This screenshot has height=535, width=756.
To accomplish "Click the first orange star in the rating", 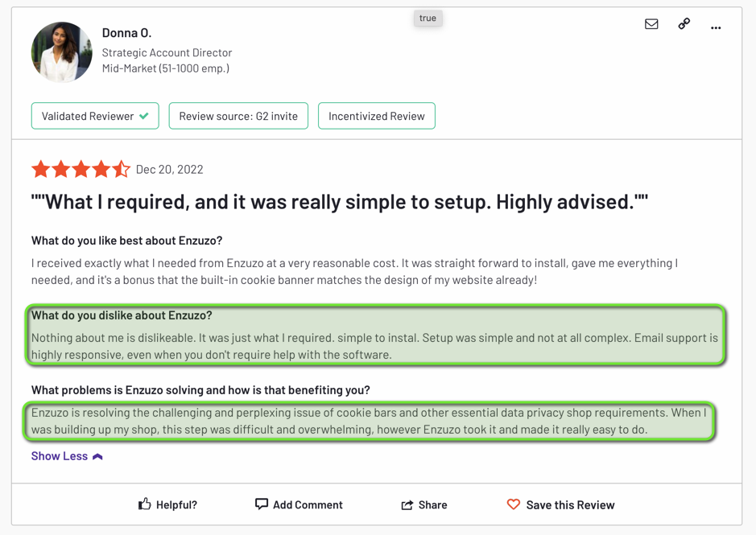I will click(41, 169).
